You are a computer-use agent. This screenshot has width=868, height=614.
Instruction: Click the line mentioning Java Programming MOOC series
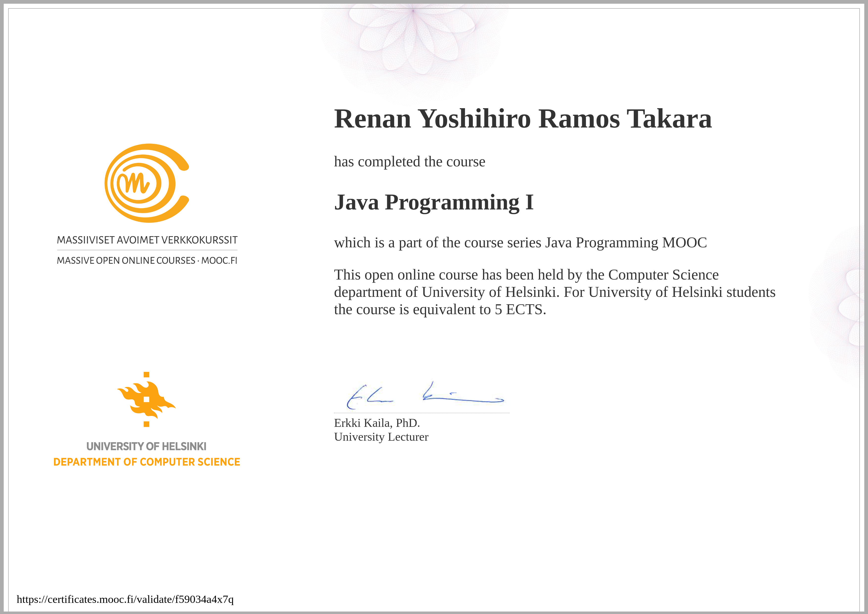[x=520, y=242]
